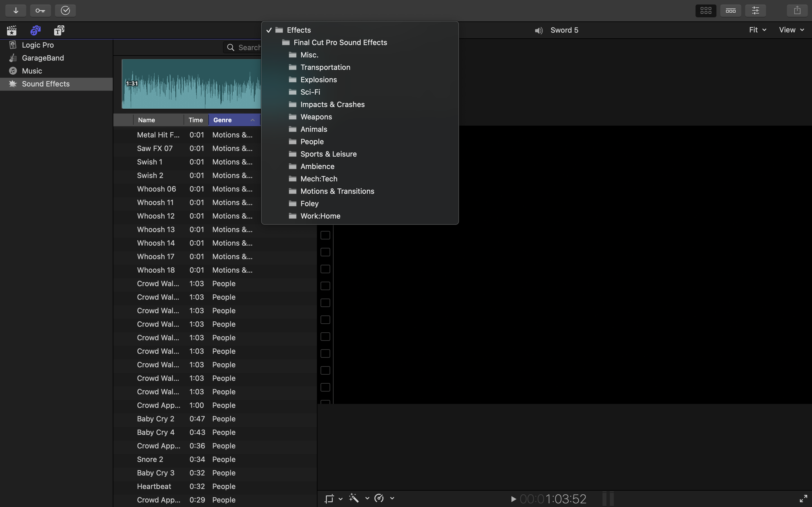Click the audio waveform preview

point(191,84)
